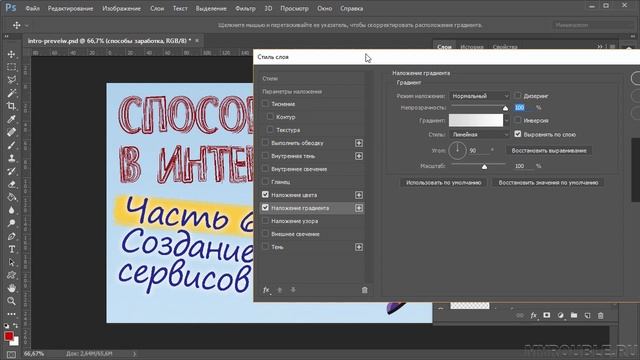Select the Crop tool
This screenshot has height=360, width=640.
pyautogui.click(x=11, y=106)
